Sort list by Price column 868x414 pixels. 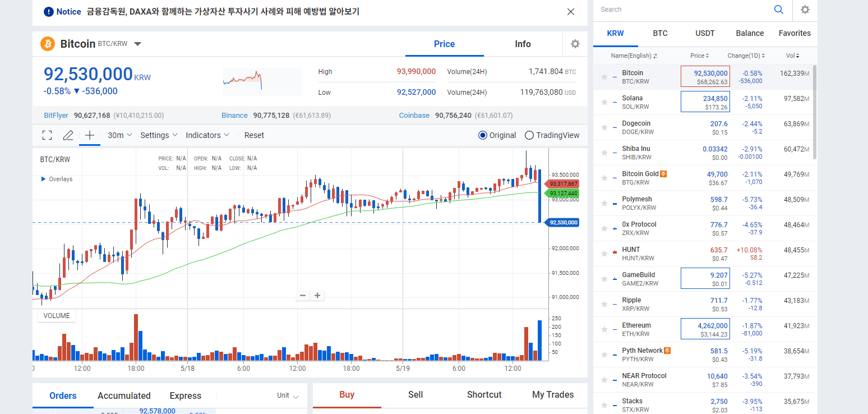700,56
